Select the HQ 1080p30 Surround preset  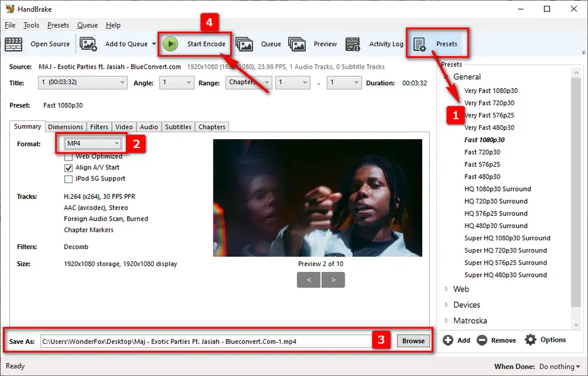[x=497, y=189]
